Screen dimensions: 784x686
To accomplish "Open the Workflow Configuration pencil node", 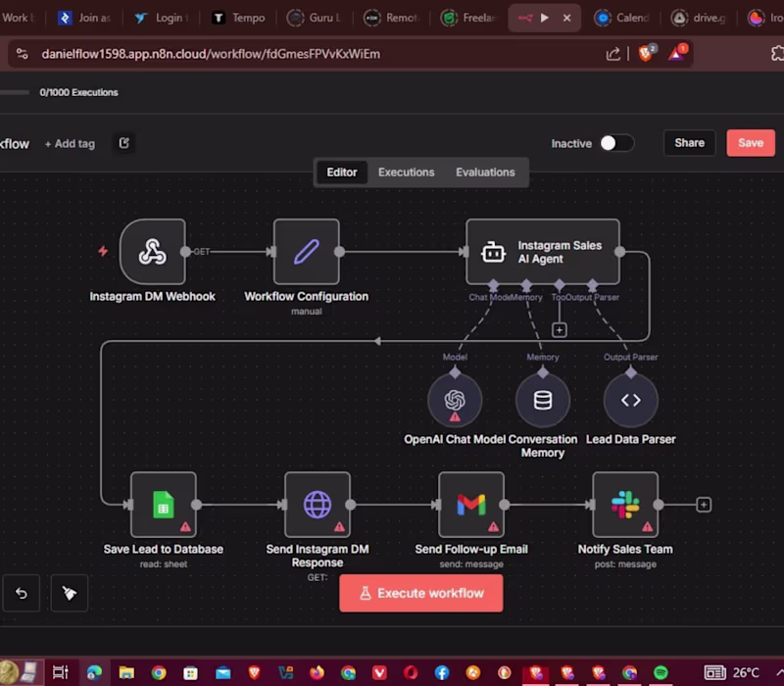I will pyautogui.click(x=307, y=252).
